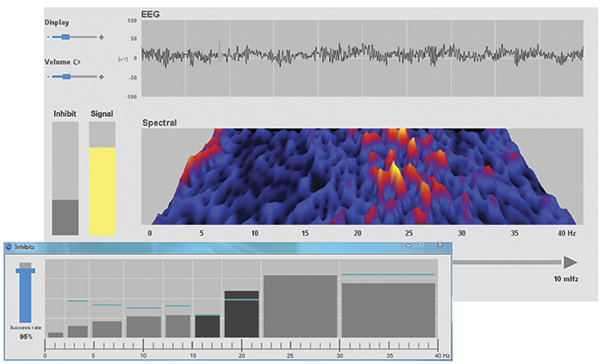Click the plus sign on the Display slider
604x364 pixels.
pyautogui.click(x=101, y=37)
